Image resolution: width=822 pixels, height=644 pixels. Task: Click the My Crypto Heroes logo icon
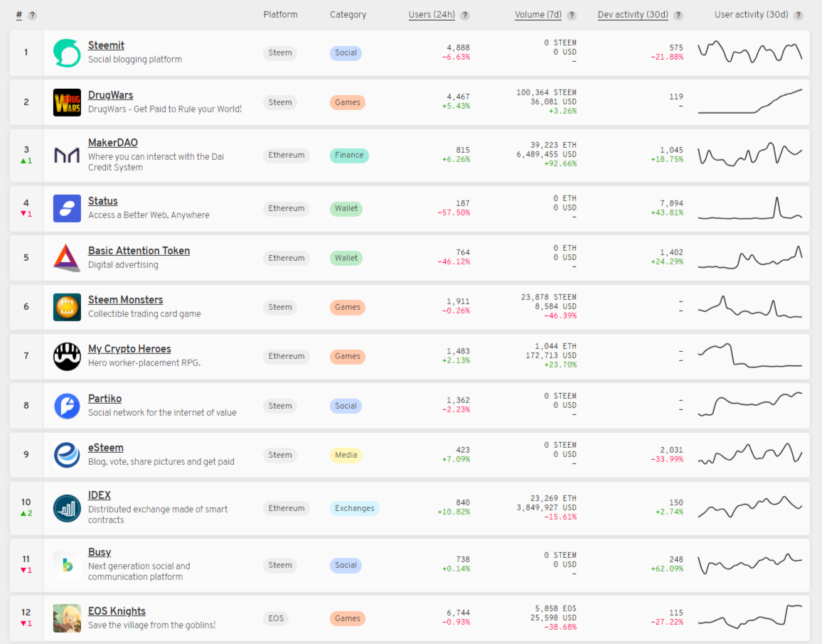click(67, 356)
